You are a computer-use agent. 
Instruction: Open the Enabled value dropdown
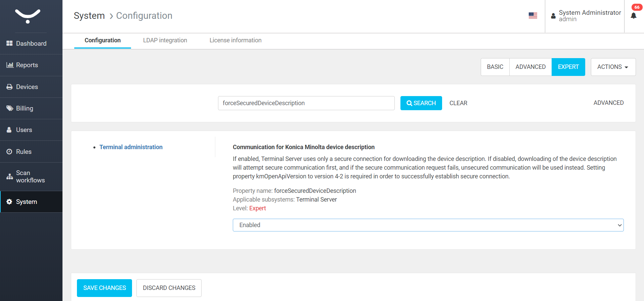(x=428, y=225)
